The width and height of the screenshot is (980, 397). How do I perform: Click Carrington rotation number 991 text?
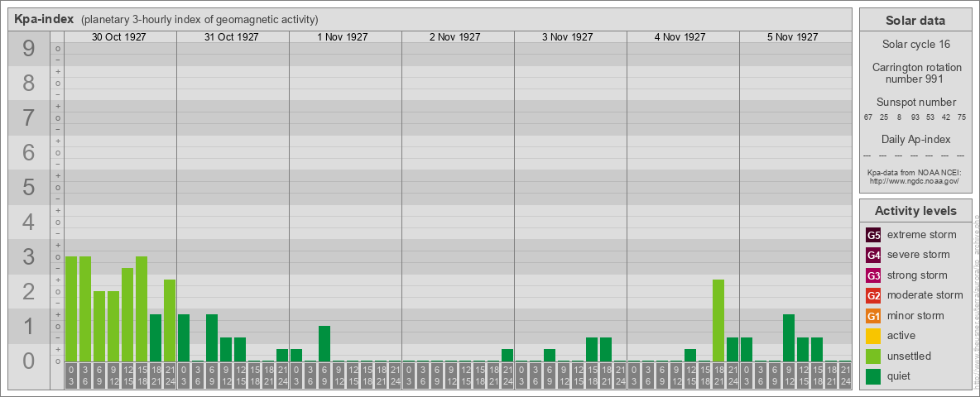tap(915, 73)
